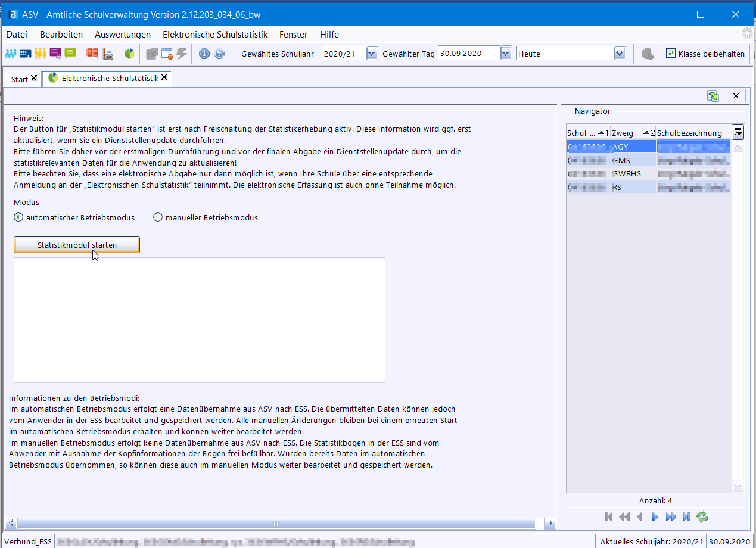Expand the Gewähltes Schuljahr dropdown
This screenshot has height=548, width=756.
pyautogui.click(x=372, y=54)
